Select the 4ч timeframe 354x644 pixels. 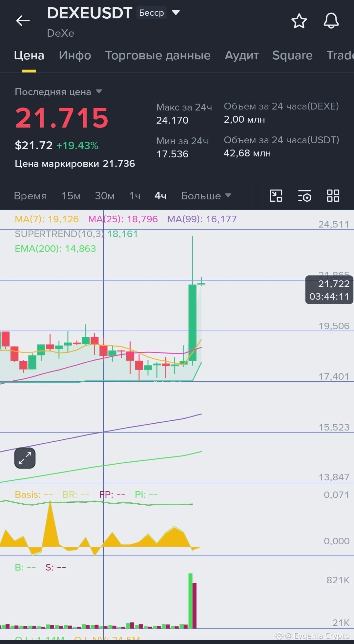[160, 196]
